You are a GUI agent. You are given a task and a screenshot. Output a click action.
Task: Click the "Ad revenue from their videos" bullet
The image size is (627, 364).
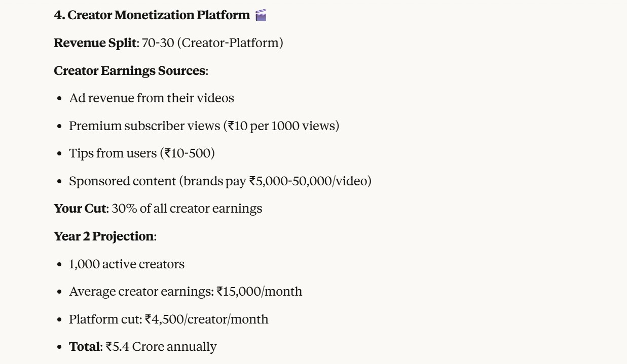(x=152, y=98)
